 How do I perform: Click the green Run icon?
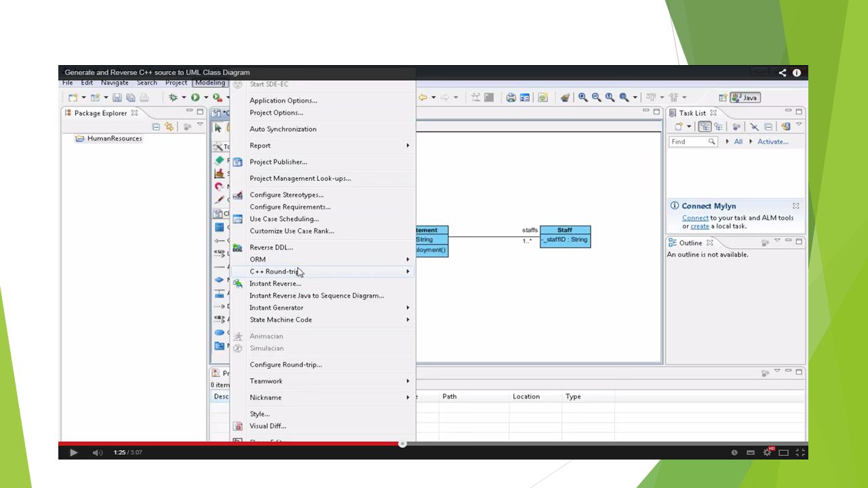[195, 98]
